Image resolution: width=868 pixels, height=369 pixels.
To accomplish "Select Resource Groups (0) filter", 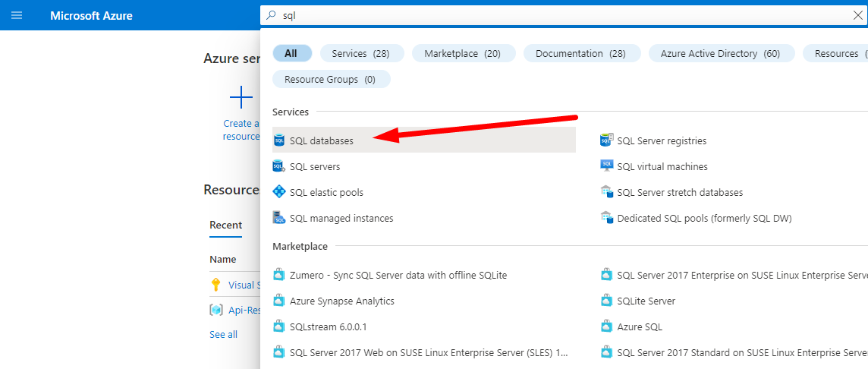I will pos(331,79).
